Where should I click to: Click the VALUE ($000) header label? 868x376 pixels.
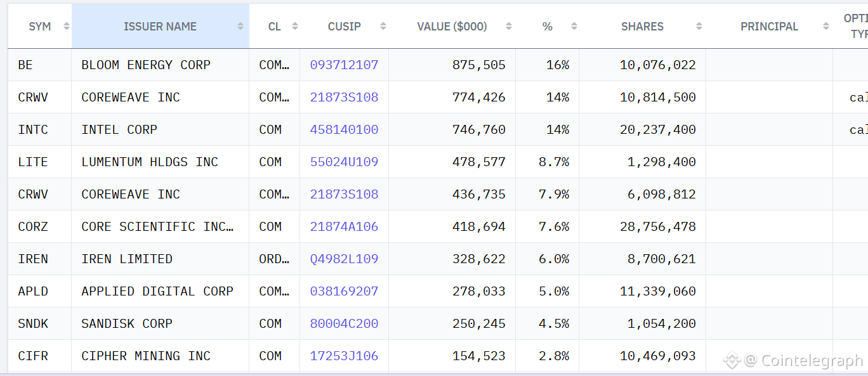pos(452,27)
